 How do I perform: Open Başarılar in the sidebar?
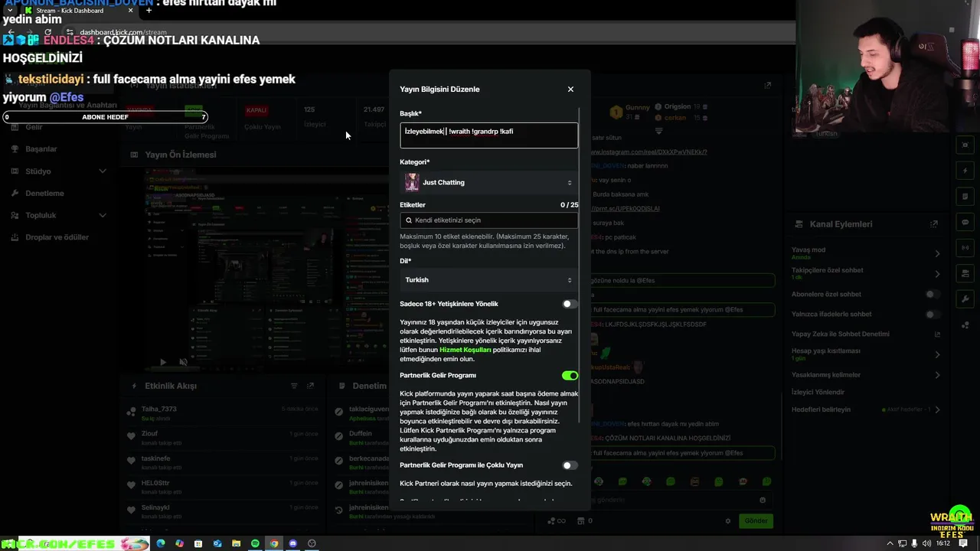[41, 149]
